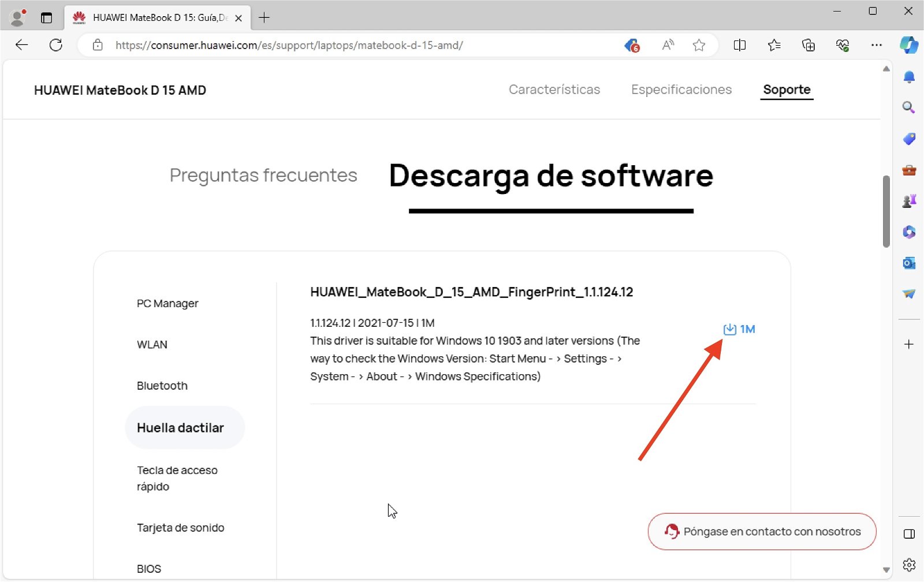
Task: Open the shopping coupons icon in address bar
Action: [x=632, y=45]
